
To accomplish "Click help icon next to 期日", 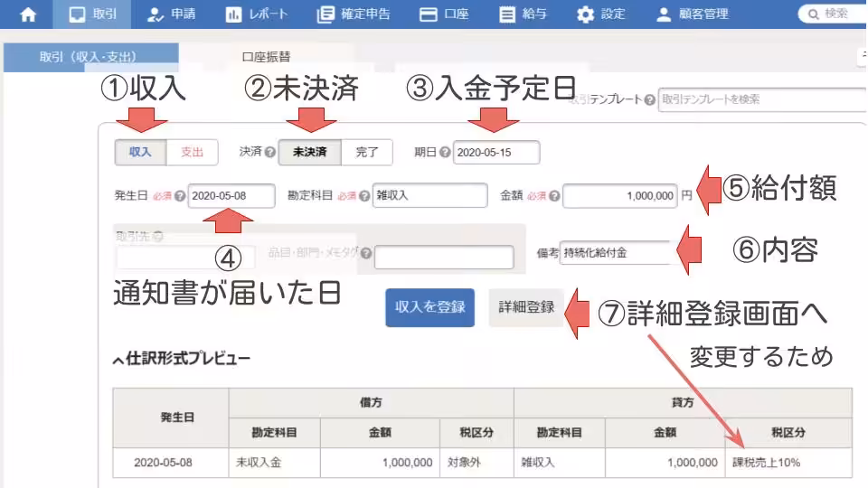I will pyautogui.click(x=445, y=152).
